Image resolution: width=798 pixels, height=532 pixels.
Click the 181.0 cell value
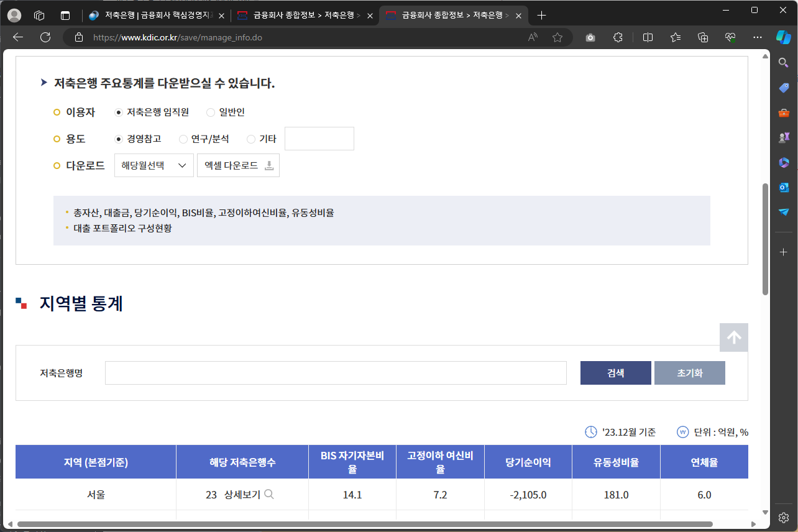pos(616,495)
